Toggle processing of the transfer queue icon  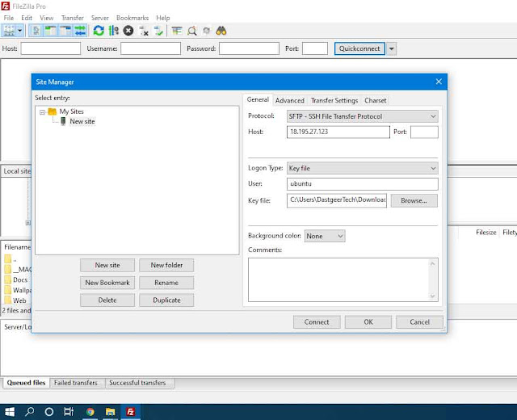pos(113,31)
